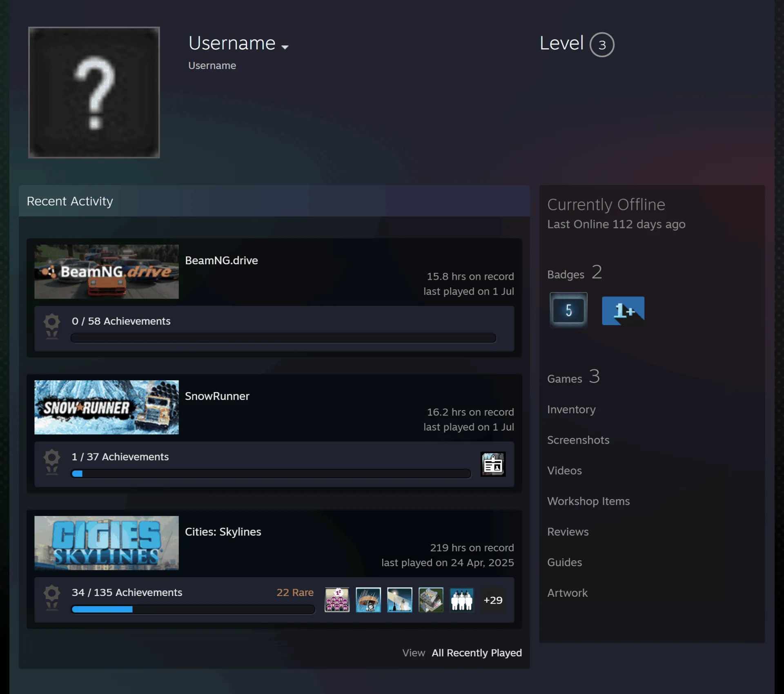Screen dimensions: 784x694
Task: Open the Inventory link
Action: pyautogui.click(x=571, y=409)
